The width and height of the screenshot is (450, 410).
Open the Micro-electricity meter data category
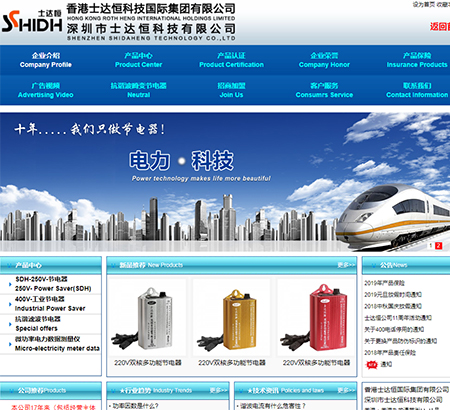coord(57,344)
